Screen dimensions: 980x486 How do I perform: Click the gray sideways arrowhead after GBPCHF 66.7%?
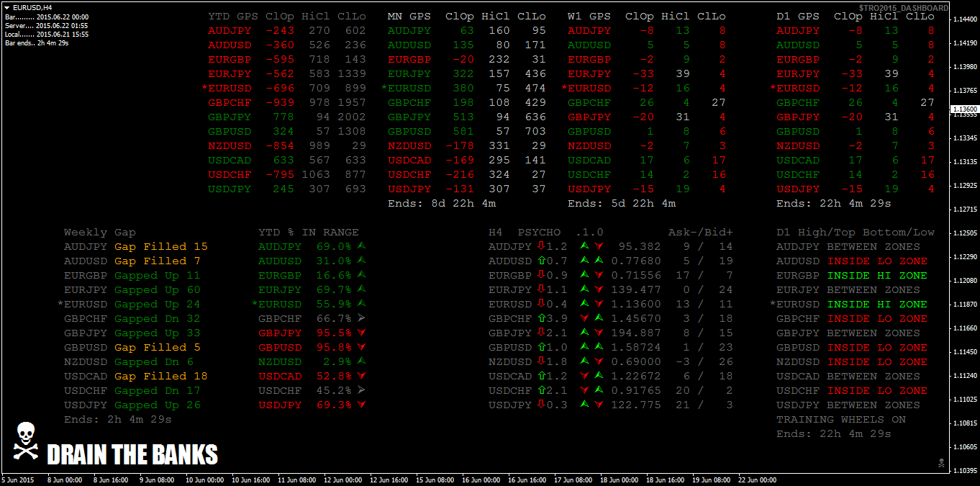361,318
